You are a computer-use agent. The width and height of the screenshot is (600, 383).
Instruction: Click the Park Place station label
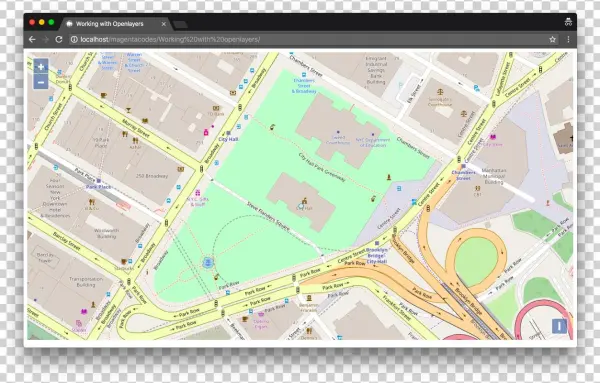pyautogui.click(x=98, y=187)
